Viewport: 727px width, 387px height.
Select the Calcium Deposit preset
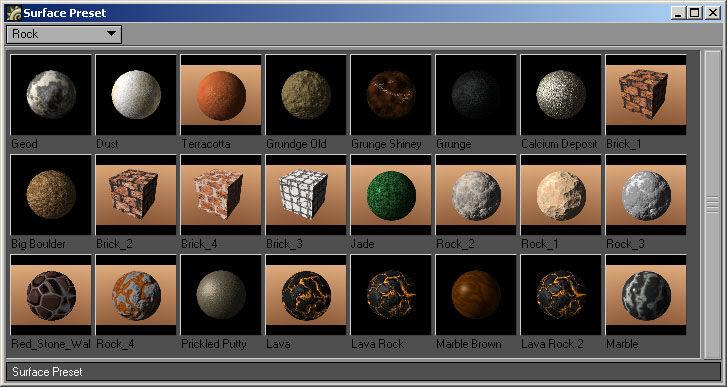pos(561,95)
